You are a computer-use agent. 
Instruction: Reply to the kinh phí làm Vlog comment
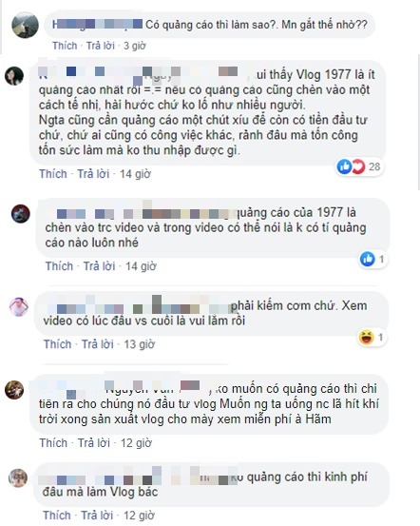(x=97, y=515)
